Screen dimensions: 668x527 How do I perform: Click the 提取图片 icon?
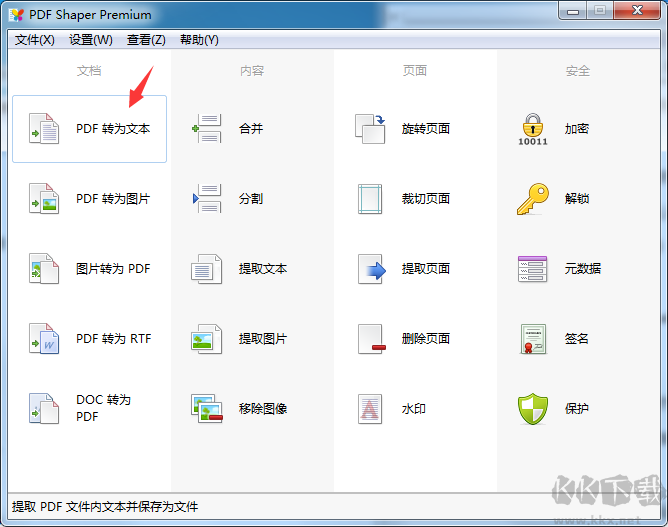(x=207, y=339)
